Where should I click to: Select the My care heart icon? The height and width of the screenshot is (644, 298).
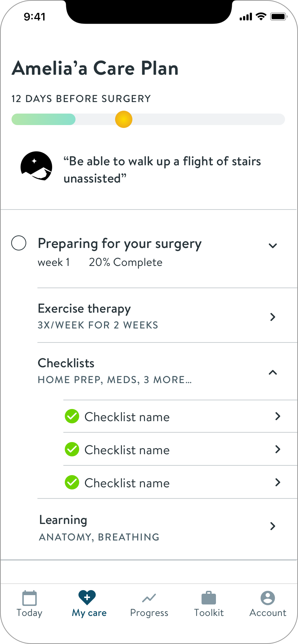[87, 597]
